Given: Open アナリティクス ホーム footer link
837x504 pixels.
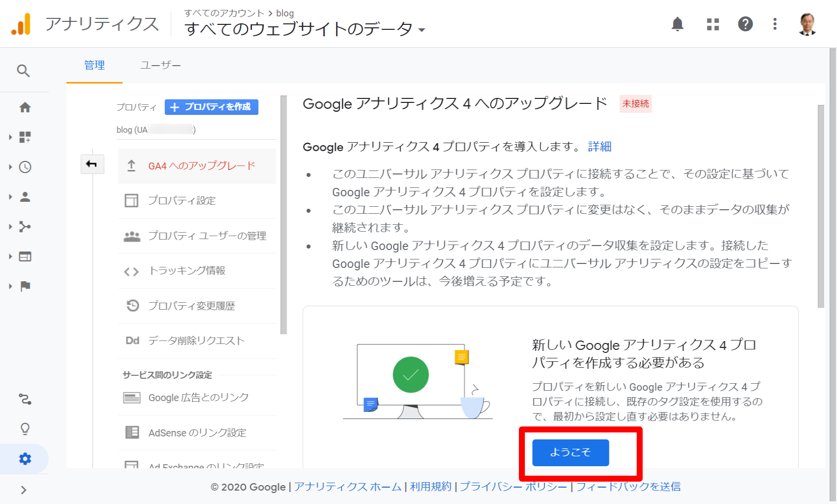Looking at the screenshot, I should pos(347,487).
